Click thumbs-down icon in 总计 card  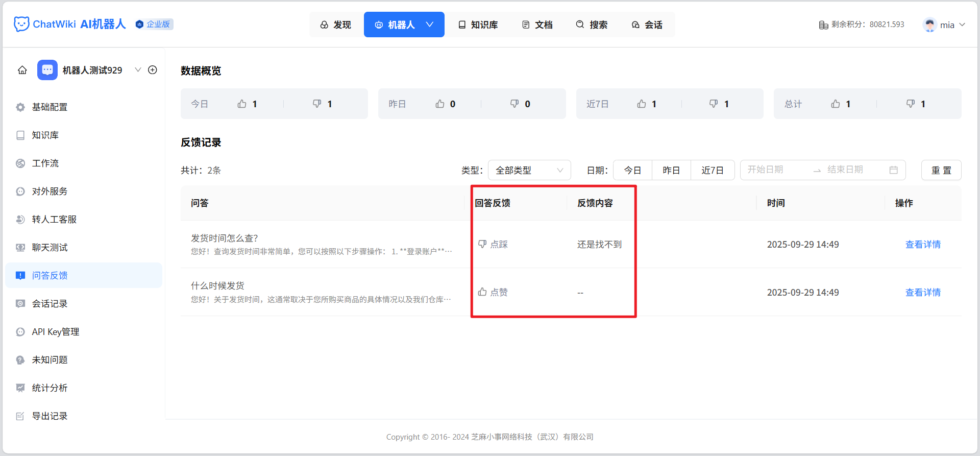(911, 104)
